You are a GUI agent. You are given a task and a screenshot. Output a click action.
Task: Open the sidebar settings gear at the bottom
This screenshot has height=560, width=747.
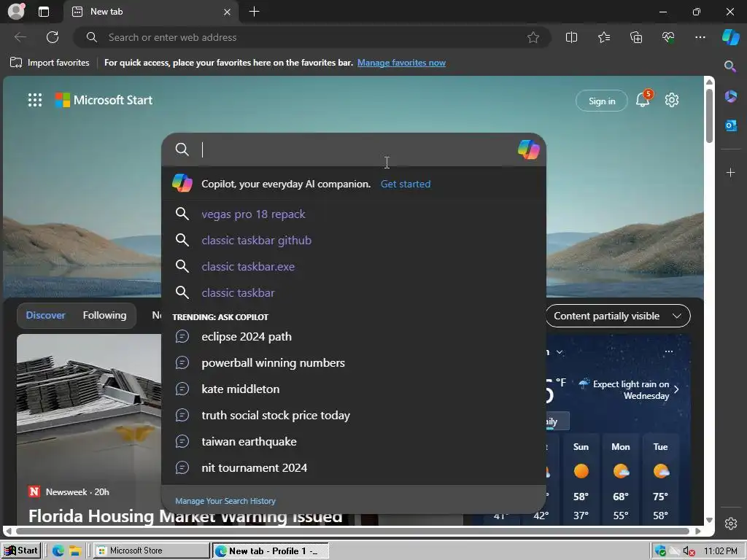(x=730, y=524)
